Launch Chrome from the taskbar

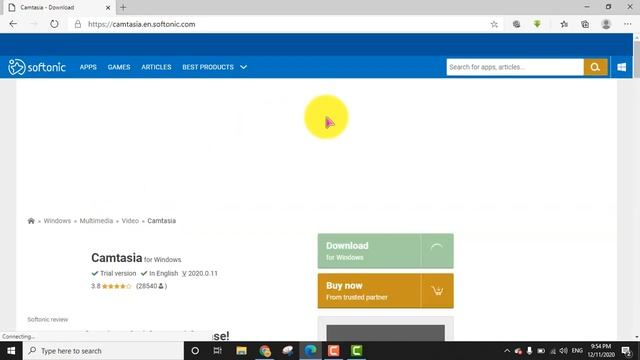click(264, 351)
